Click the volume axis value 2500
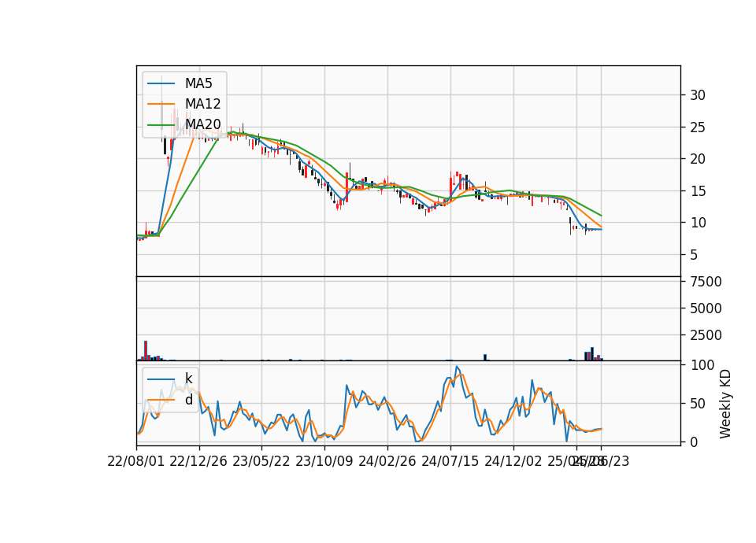The height and width of the screenshot is (543, 756). click(706, 335)
